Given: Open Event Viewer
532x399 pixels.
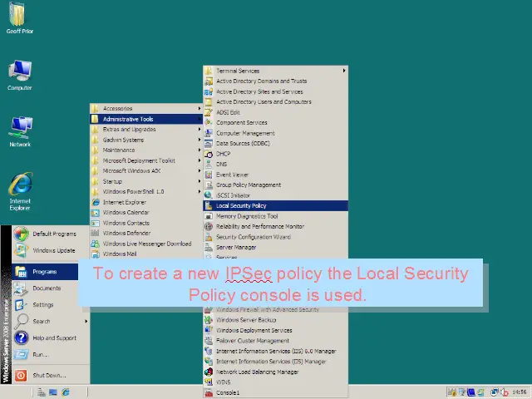Looking at the screenshot, I should click(275, 175).
